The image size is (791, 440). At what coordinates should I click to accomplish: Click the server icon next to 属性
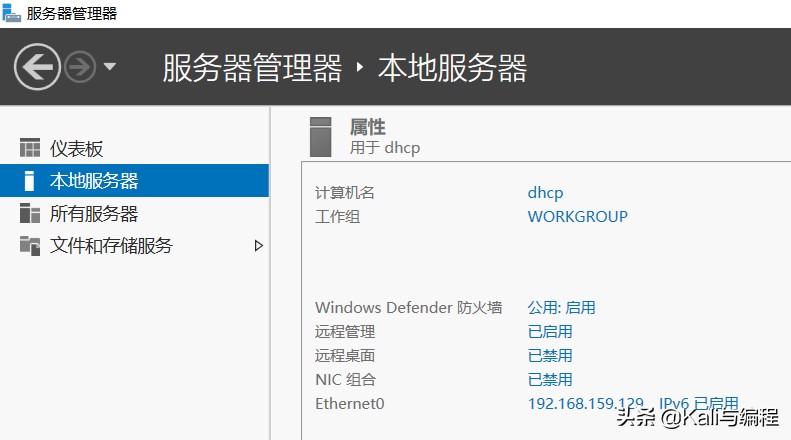321,137
